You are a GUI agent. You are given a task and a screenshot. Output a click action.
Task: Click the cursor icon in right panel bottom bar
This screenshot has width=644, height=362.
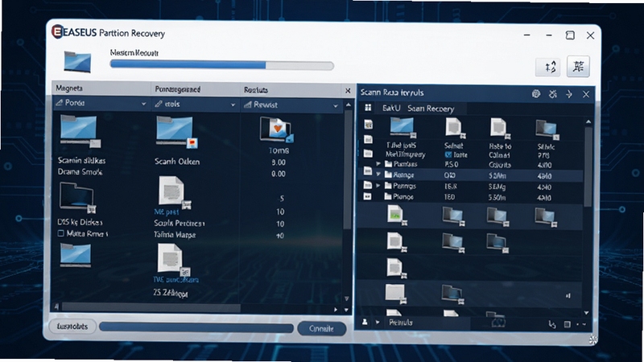552,325
